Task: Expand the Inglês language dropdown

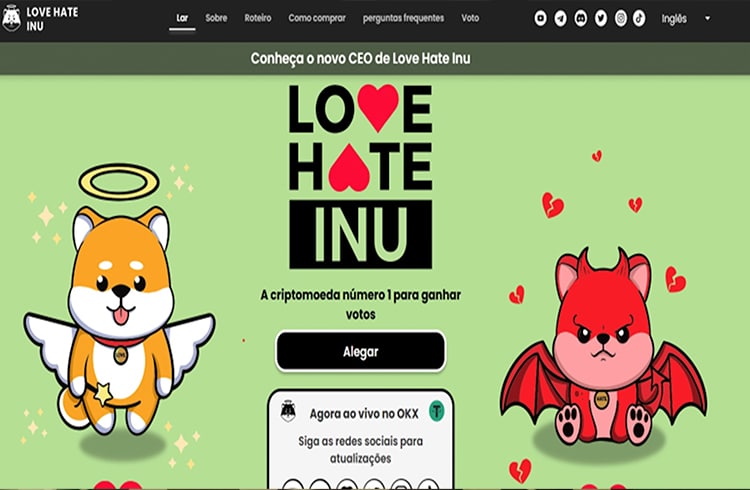Action: 685,19
